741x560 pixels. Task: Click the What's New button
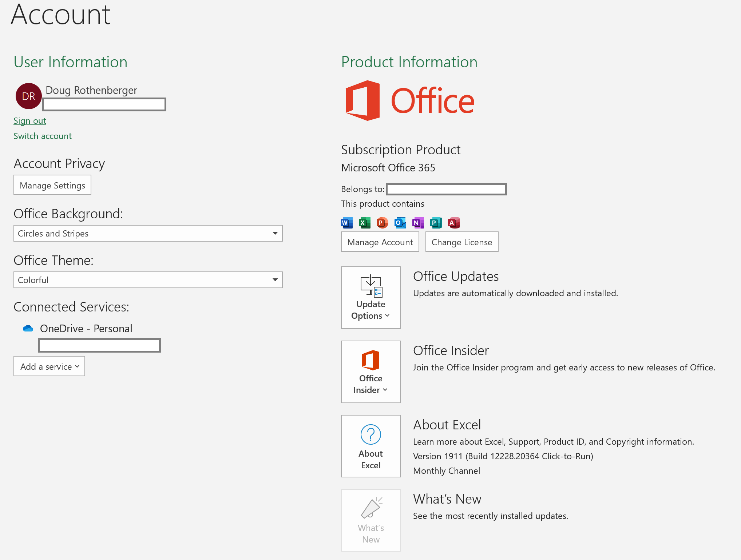click(x=370, y=520)
